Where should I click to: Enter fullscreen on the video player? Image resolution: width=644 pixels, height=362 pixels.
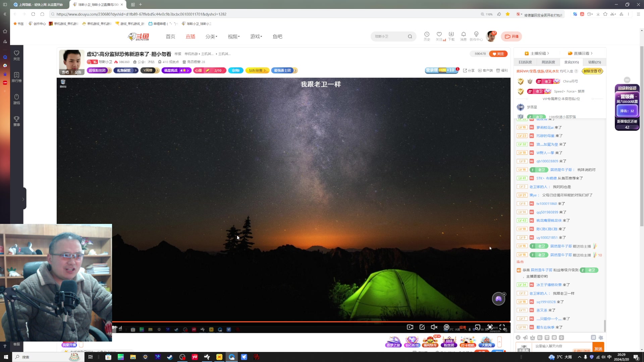coord(502,327)
